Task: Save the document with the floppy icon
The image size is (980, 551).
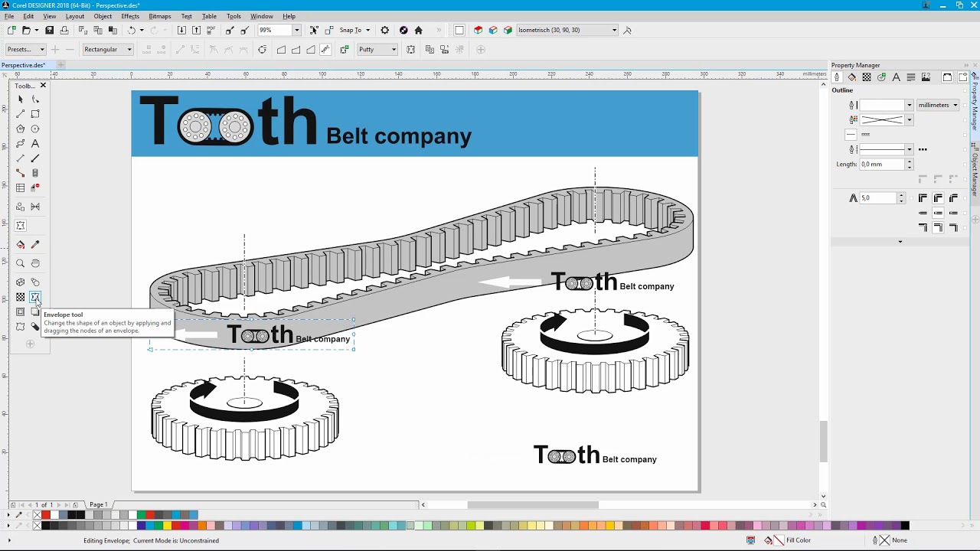Action: 50,31
